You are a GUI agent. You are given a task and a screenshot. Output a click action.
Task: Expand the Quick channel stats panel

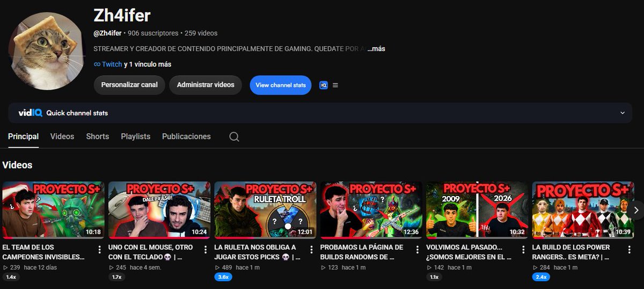point(623,113)
